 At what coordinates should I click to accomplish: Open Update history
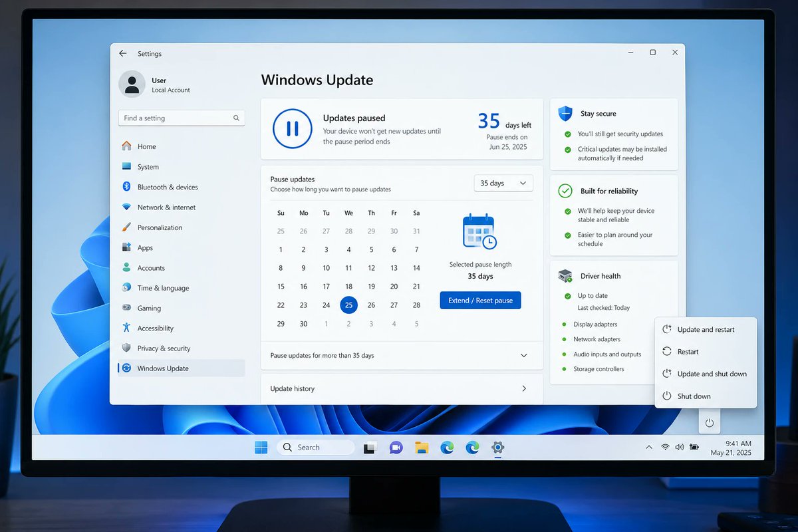coord(402,388)
